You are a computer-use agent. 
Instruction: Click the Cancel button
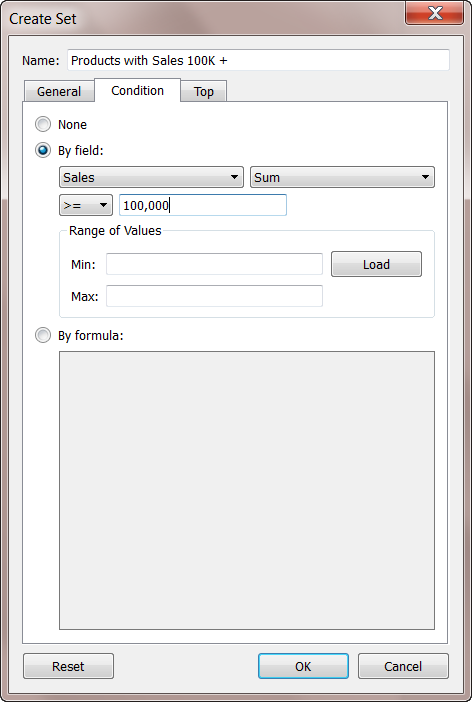click(x=403, y=666)
